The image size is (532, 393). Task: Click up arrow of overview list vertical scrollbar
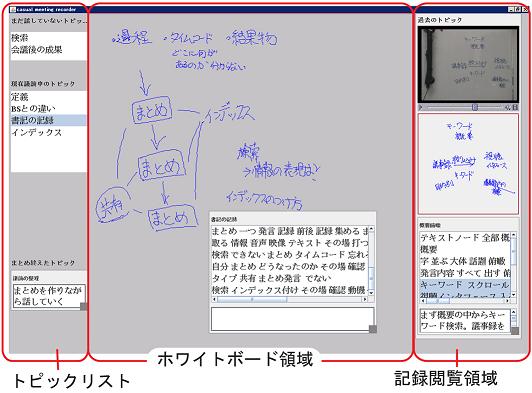pyautogui.click(x=514, y=235)
